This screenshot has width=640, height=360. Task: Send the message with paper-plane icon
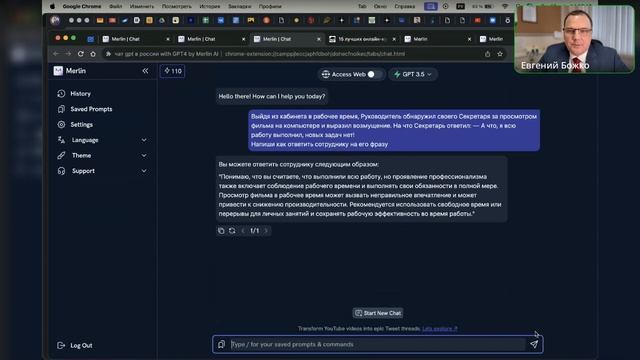pos(534,344)
